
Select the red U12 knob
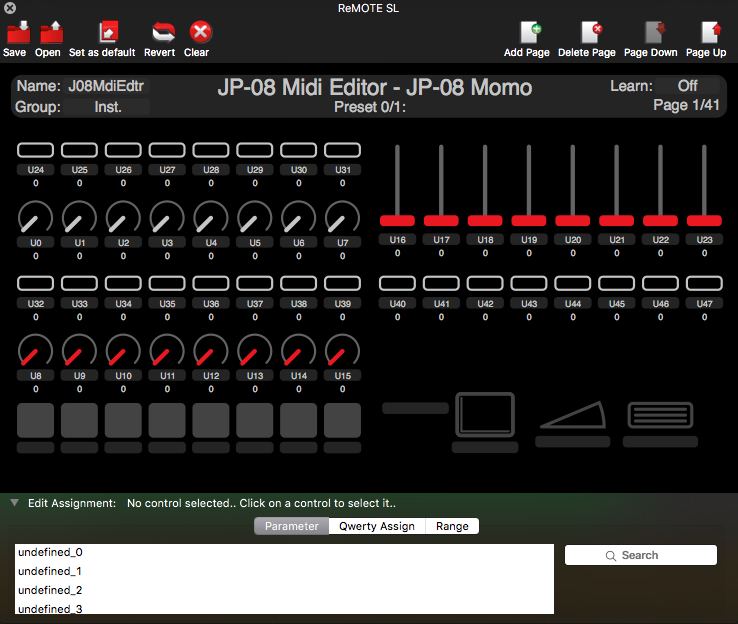[x=211, y=351]
